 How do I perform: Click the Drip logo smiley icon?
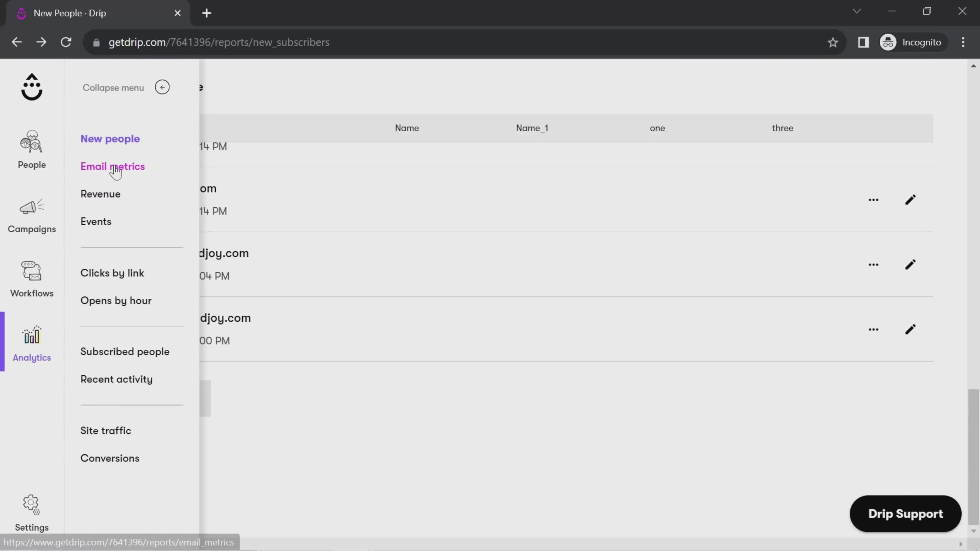[x=32, y=87]
